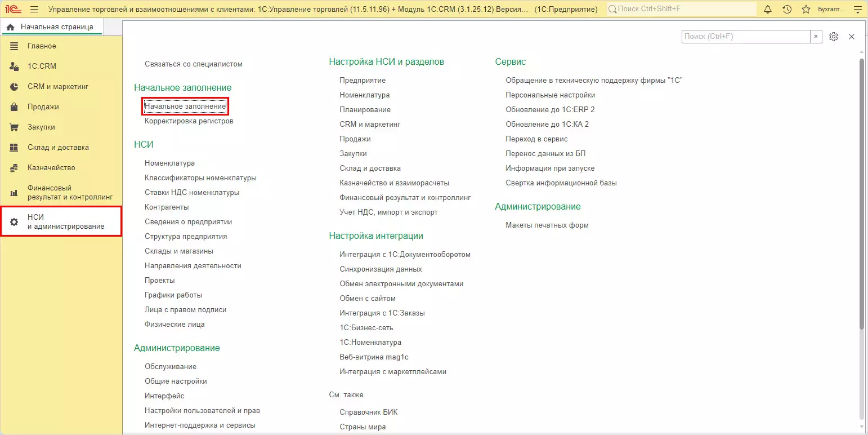This screenshot has height=435, width=868.
Task: Open Структура предприятия link
Action: point(186,237)
